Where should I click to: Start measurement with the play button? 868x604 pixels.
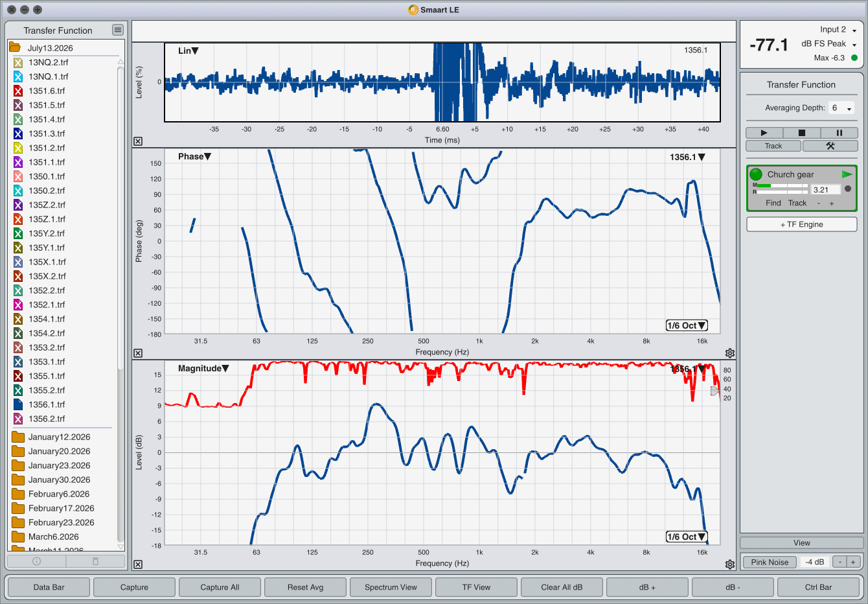[x=764, y=133]
